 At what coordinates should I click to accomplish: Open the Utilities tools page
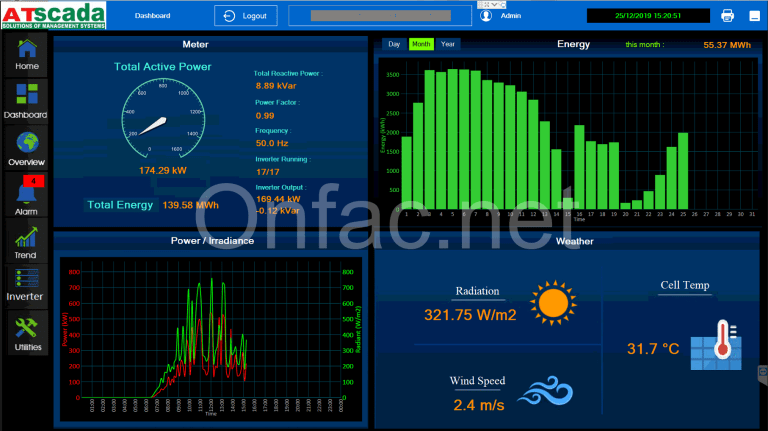(27, 331)
